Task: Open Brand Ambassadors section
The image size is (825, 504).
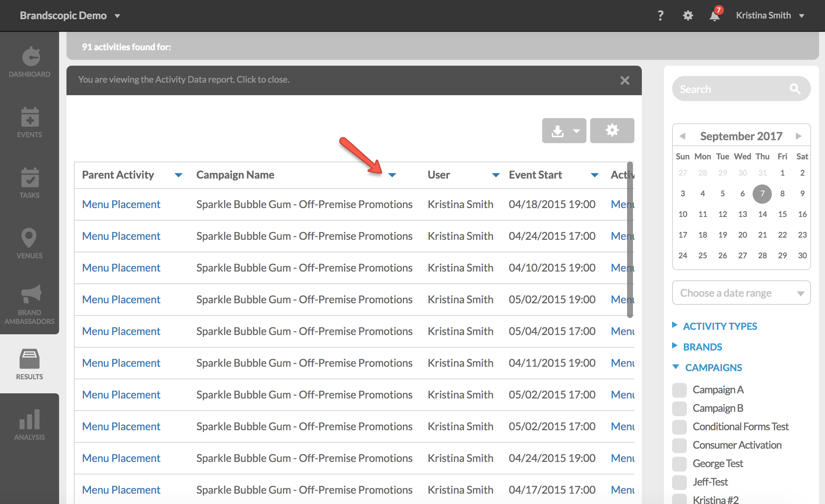Action: pyautogui.click(x=30, y=305)
